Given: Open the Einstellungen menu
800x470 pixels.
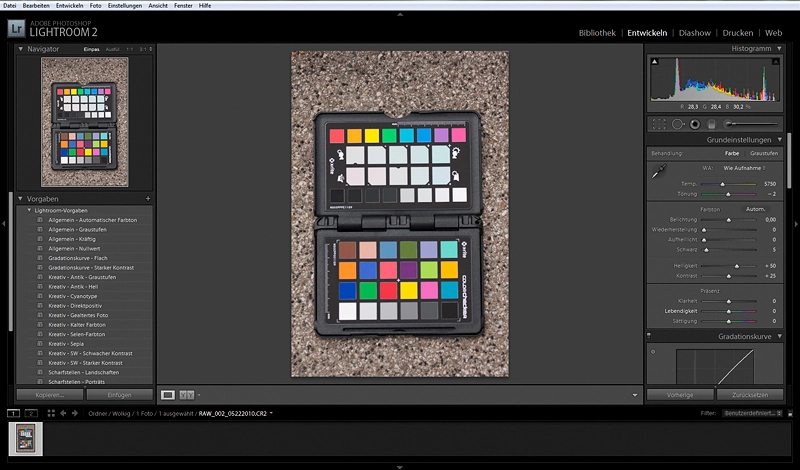Looking at the screenshot, I should [124, 6].
